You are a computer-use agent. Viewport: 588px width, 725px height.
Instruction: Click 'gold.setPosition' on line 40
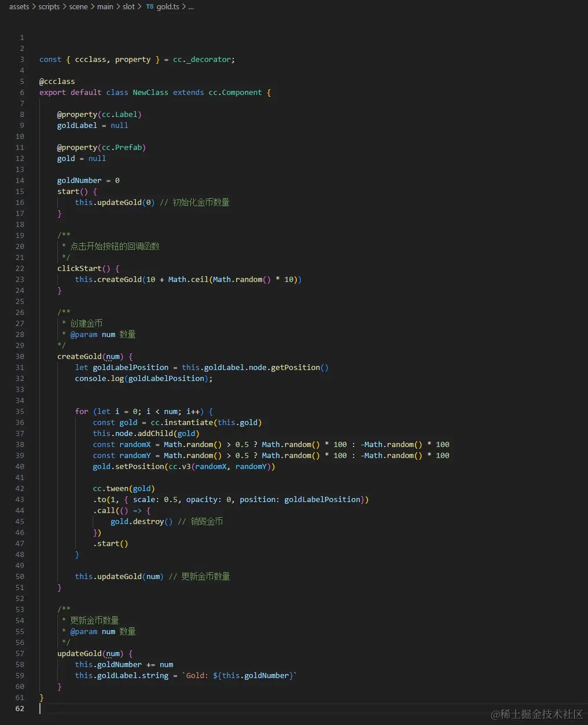pyautogui.click(x=128, y=467)
